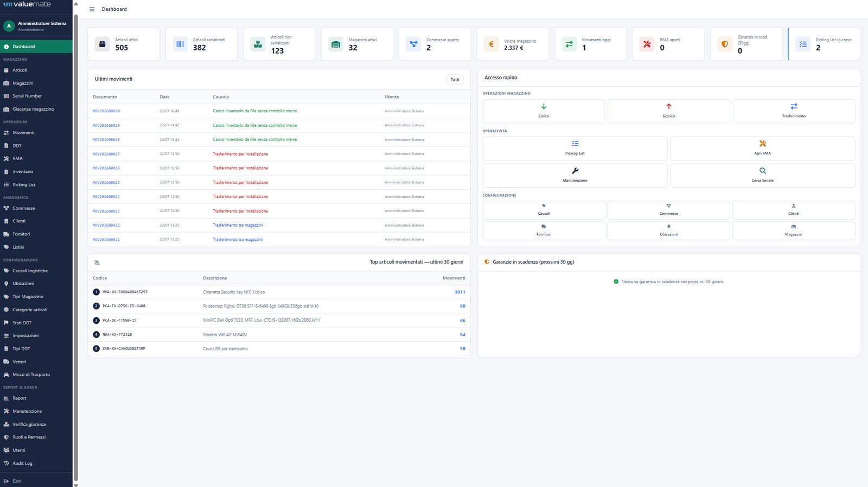
Task: Open document MOV202600030
Action: [106, 111]
